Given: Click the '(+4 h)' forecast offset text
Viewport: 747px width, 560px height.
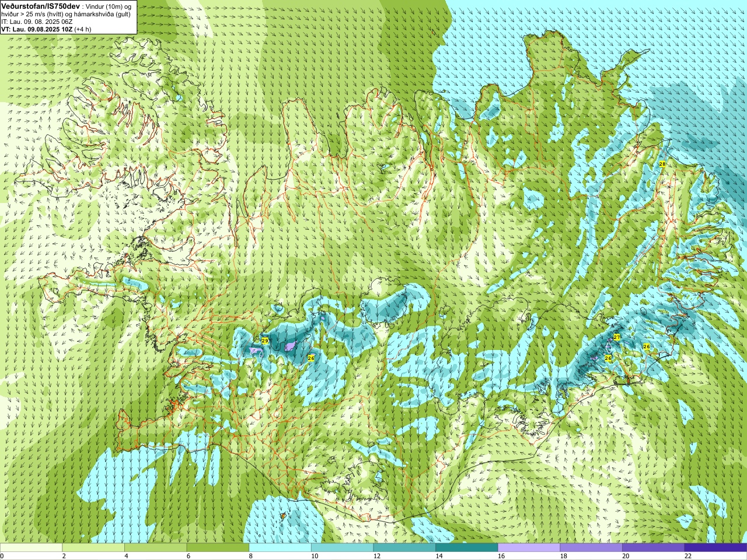Looking at the screenshot, I should (83, 29).
